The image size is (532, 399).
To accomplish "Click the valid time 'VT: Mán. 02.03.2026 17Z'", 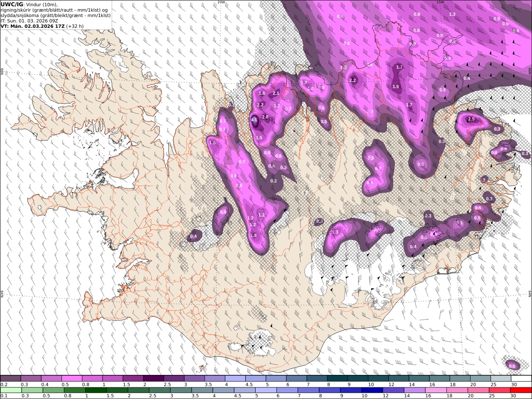I will 32,26.
